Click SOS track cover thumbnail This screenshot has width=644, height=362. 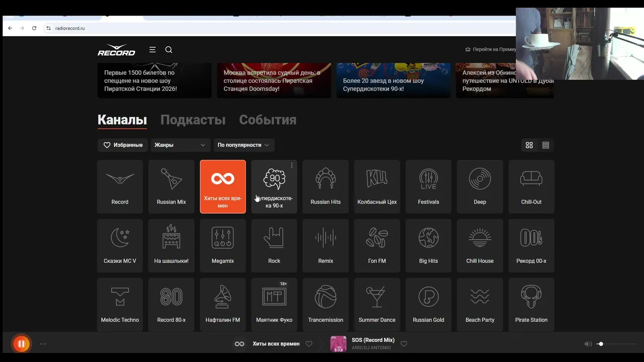338,344
